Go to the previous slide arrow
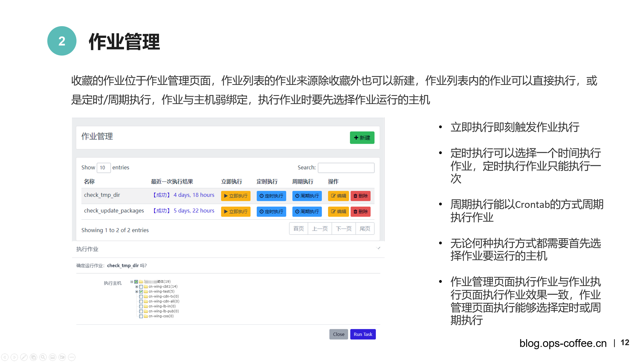This screenshot has height=362, width=644. coord(5,357)
